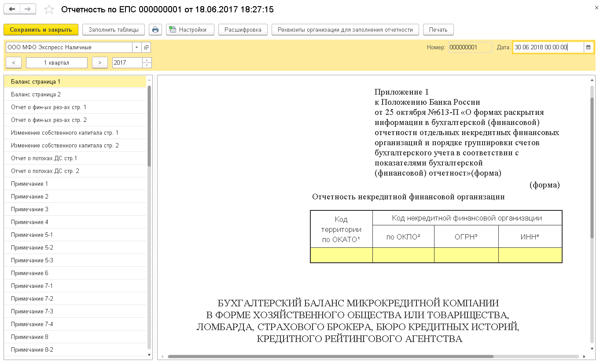Select Примечание 8 in the list
Viewport: 600px width, 364px height.
[75, 337]
